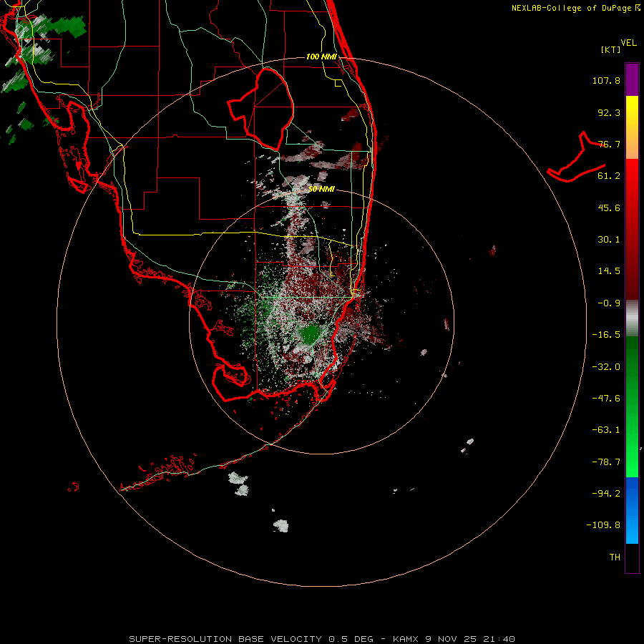Click the red island outline east of Florida

[x=577, y=158]
